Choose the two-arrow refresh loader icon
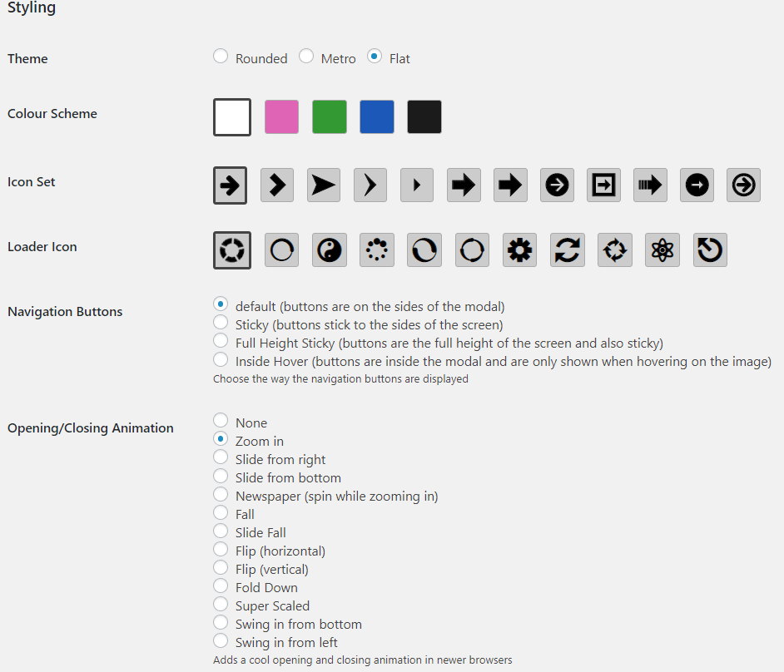This screenshot has height=672, width=784. click(568, 250)
